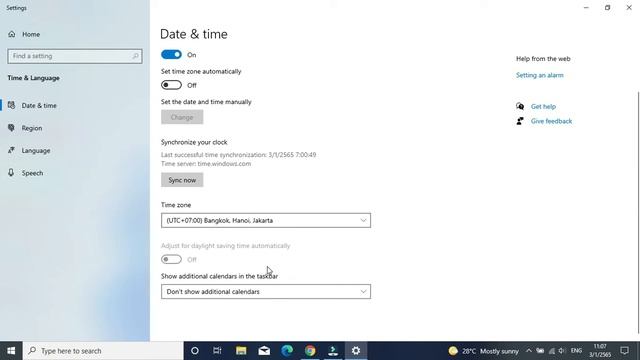Image resolution: width=640 pixels, height=360 pixels.
Task: Open the network tray icon
Action: [551, 351]
